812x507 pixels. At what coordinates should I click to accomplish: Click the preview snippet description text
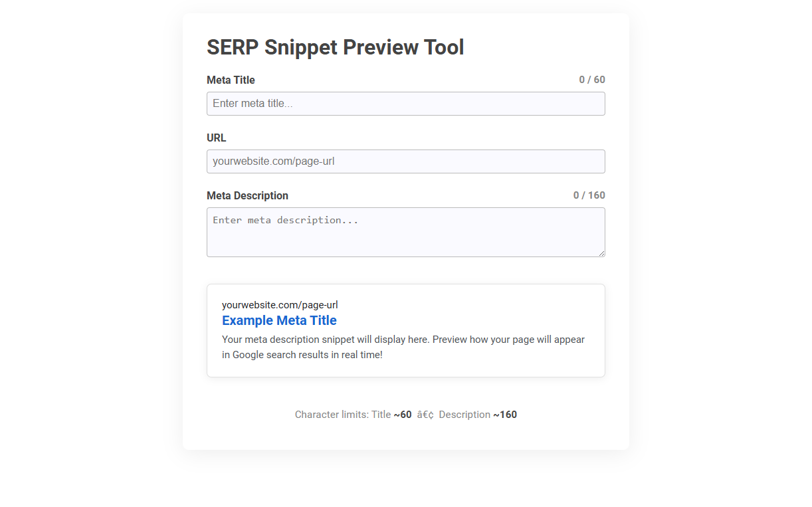click(403, 347)
